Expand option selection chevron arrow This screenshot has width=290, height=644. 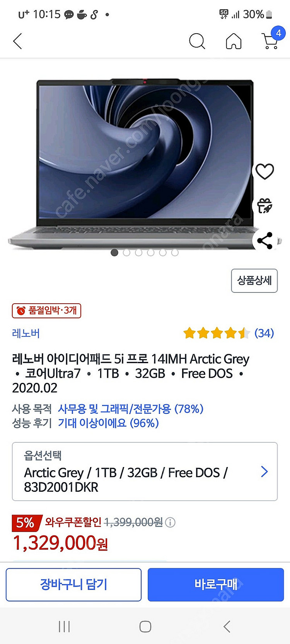(x=264, y=472)
